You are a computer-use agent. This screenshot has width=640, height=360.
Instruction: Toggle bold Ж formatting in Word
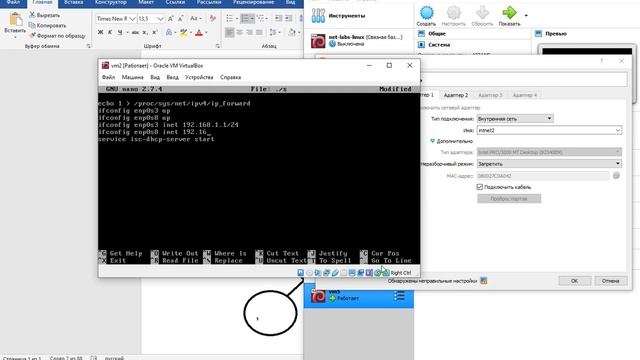pos(100,32)
